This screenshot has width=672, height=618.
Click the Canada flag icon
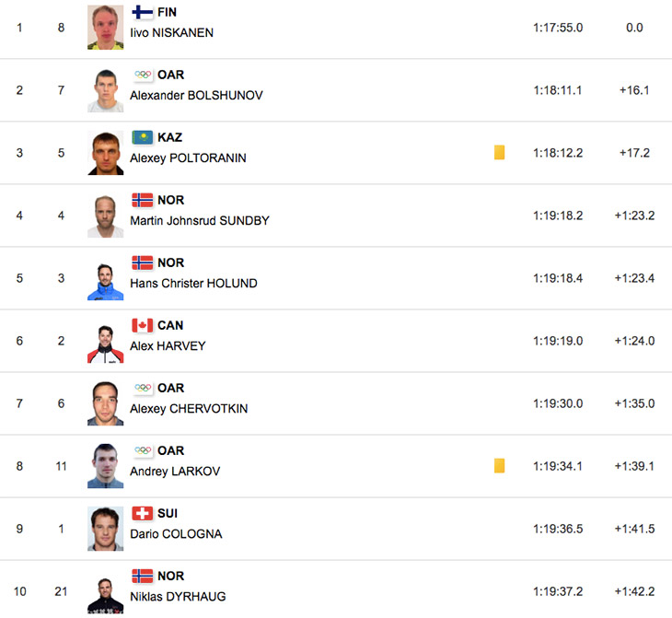pyautogui.click(x=143, y=325)
